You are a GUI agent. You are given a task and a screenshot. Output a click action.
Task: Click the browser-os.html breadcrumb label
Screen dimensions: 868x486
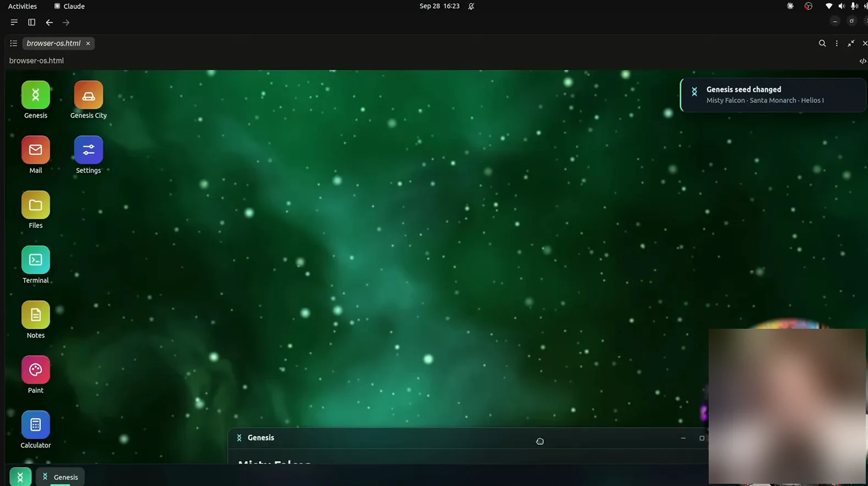tap(36, 60)
